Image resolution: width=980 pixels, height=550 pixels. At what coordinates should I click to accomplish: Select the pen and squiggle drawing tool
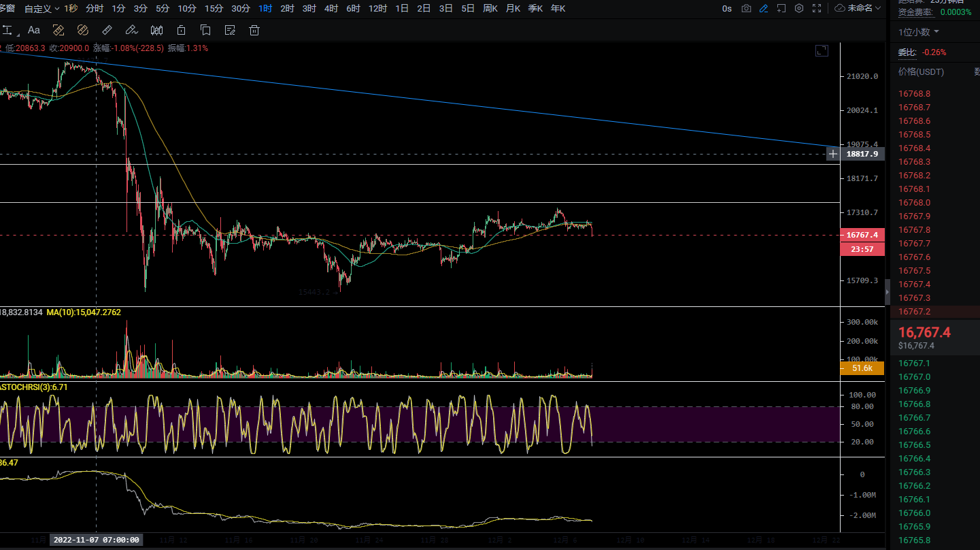click(x=131, y=30)
